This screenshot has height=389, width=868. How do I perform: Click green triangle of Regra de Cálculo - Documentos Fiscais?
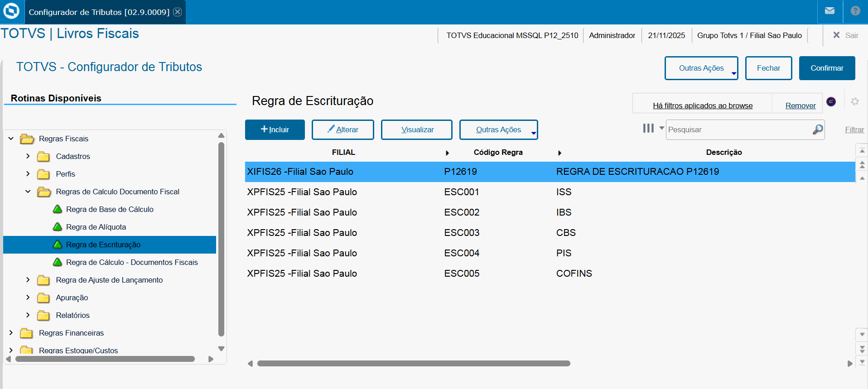58,262
